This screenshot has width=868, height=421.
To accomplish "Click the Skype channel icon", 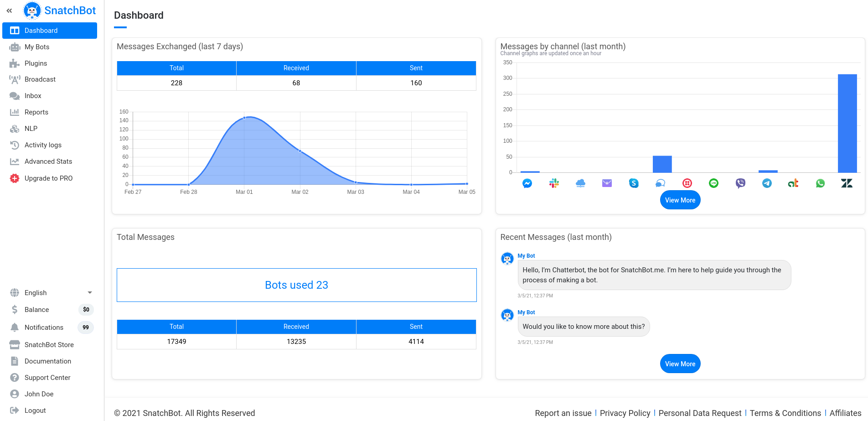I will point(634,183).
